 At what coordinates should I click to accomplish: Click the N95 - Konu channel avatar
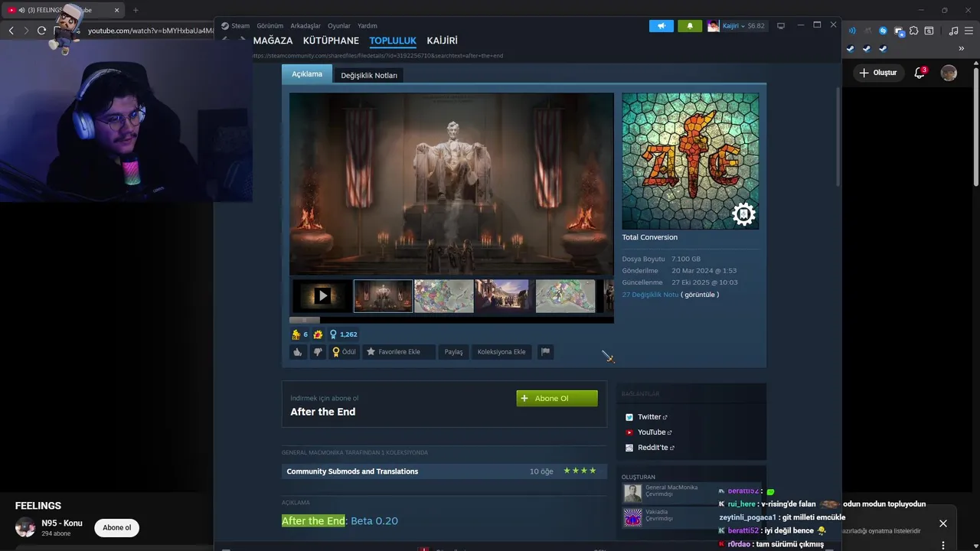click(25, 527)
